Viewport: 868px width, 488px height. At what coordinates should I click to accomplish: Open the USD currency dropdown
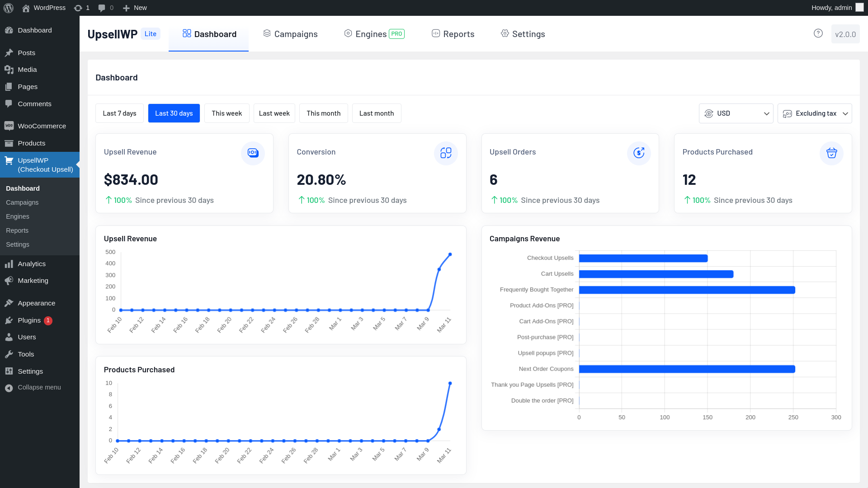point(736,113)
